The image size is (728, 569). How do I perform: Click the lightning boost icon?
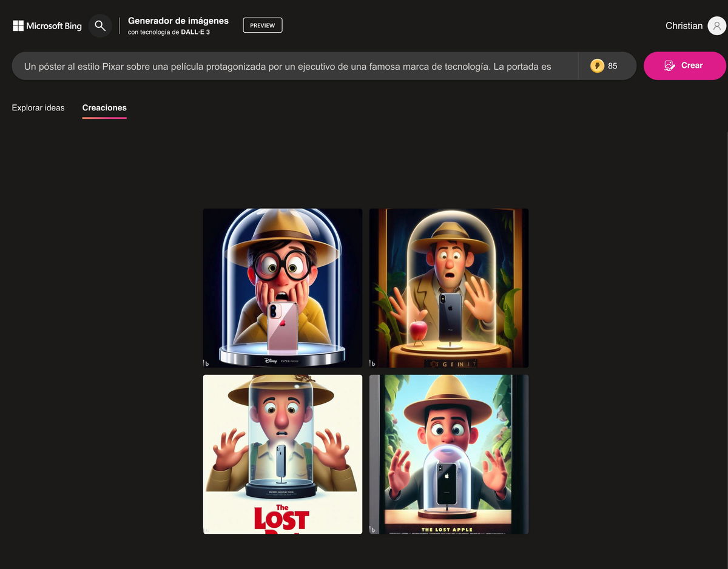pyautogui.click(x=598, y=65)
